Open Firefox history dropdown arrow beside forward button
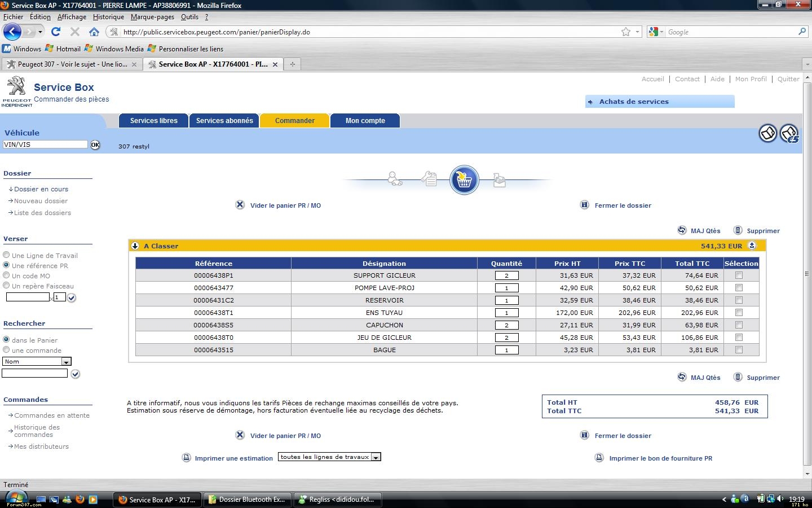This screenshot has width=812, height=508. click(x=40, y=32)
